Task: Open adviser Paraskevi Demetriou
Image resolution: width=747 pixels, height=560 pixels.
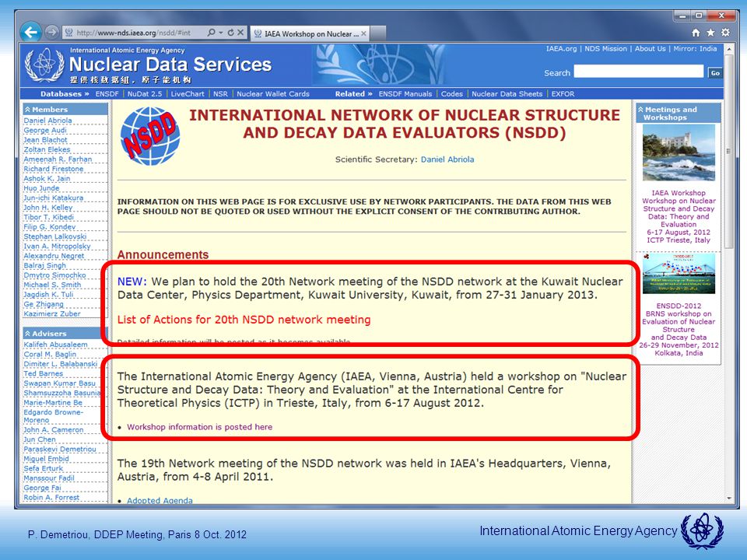Action: pos(60,449)
